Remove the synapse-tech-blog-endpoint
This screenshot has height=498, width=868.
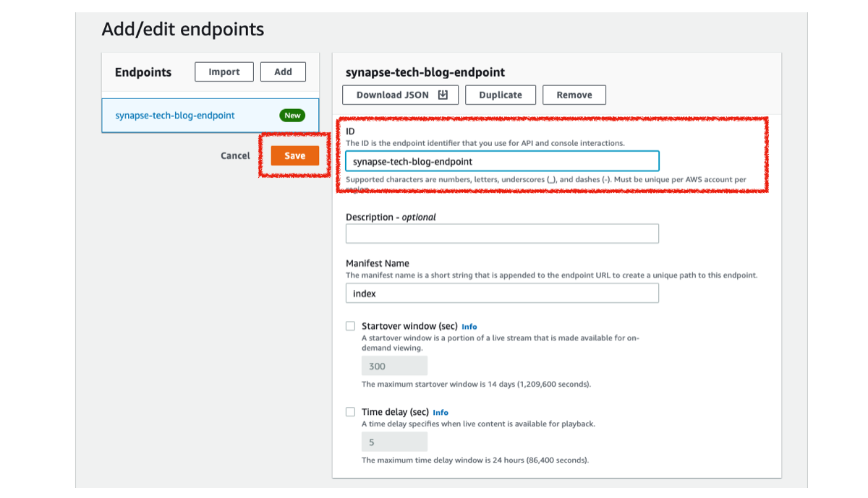point(574,95)
